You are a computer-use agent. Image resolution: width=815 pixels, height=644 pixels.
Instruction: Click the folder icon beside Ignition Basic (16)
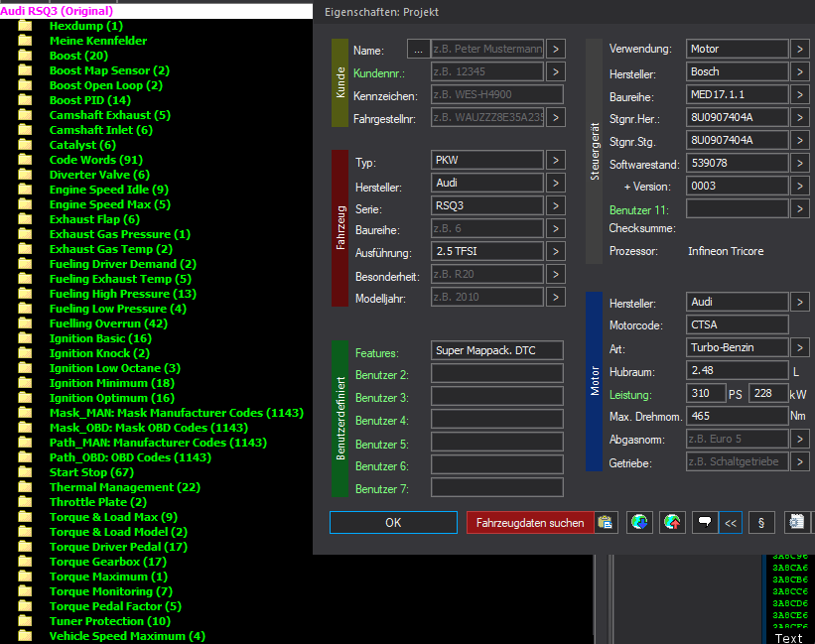click(25, 338)
